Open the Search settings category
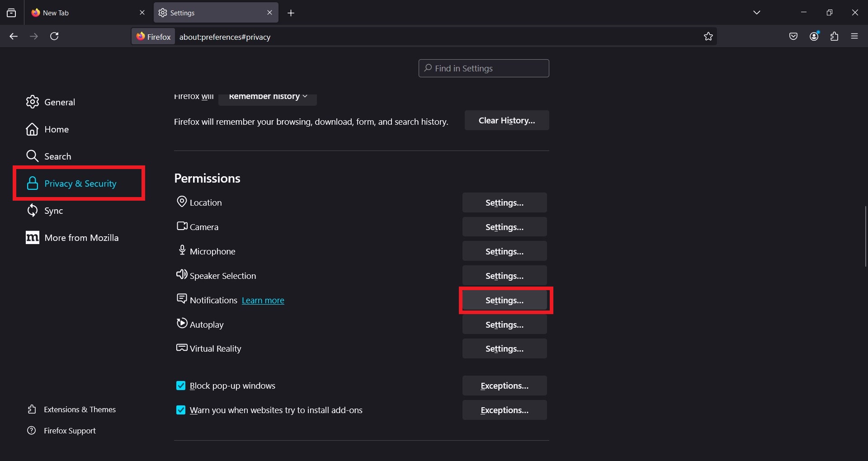 pyautogui.click(x=49, y=156)
